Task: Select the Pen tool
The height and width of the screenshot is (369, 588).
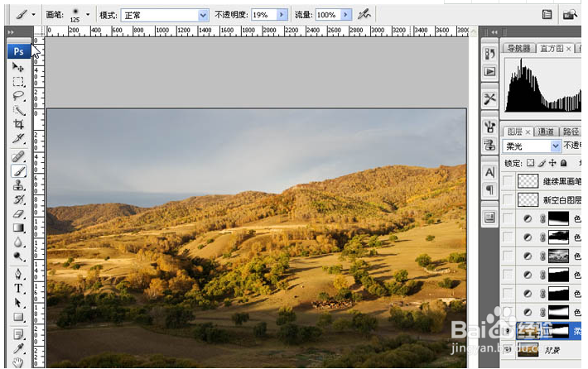Action: tap(18, 274)
